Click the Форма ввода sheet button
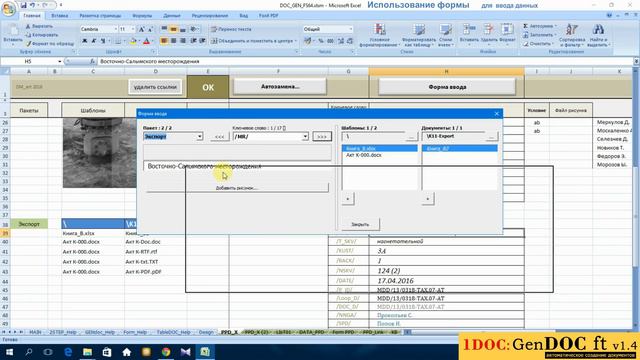The image size is (640, 360). point(447,87)
